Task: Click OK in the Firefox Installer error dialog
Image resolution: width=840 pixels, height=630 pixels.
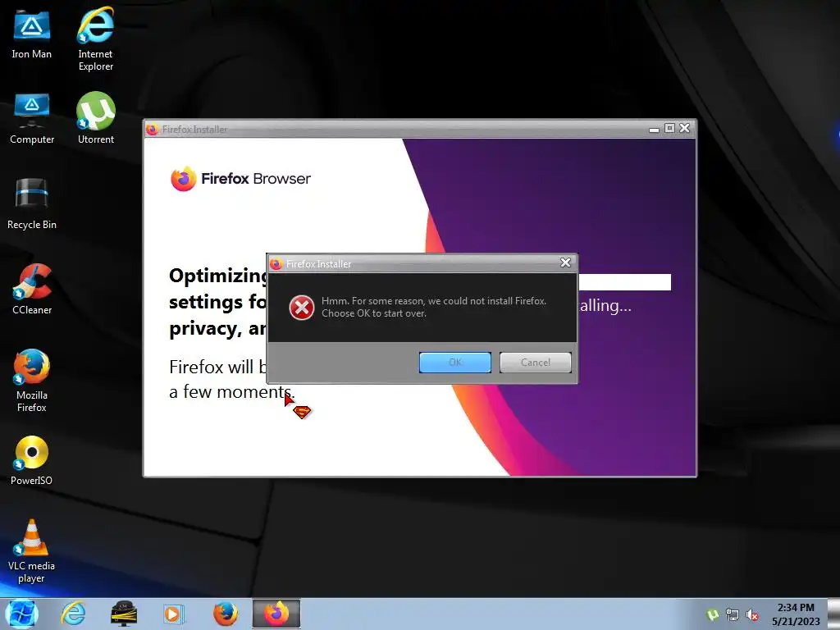Action: (454, 362)
